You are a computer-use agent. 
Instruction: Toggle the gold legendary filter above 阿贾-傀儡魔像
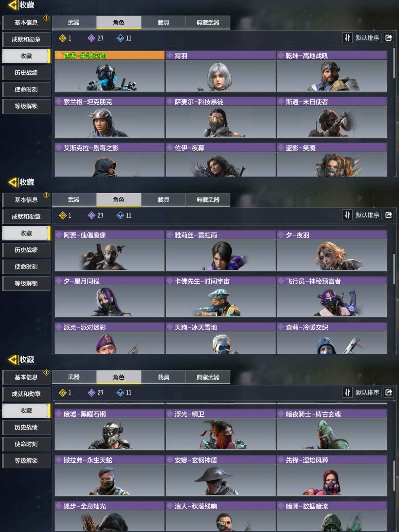point(65,215)
